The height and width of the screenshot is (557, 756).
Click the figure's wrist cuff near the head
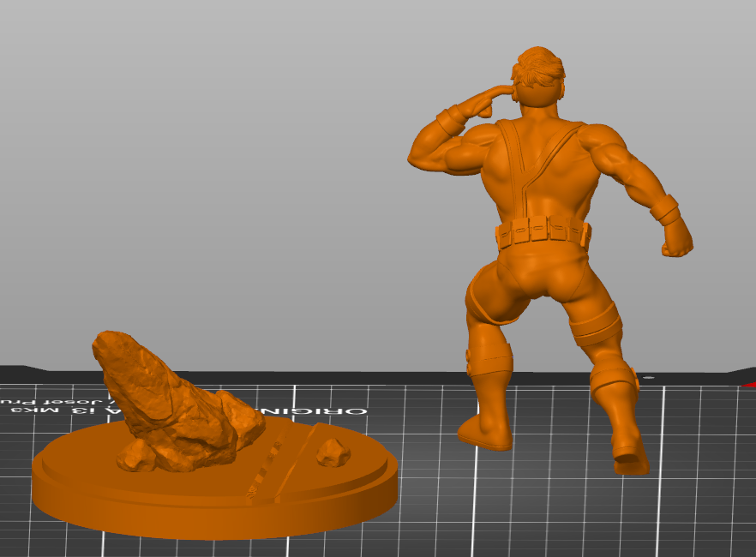click(x=448, y=120)
